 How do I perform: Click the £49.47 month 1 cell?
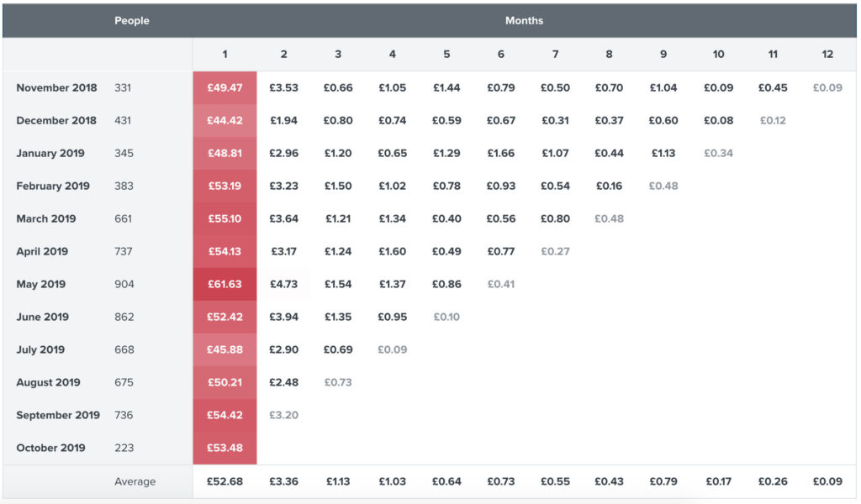point(224,87)
